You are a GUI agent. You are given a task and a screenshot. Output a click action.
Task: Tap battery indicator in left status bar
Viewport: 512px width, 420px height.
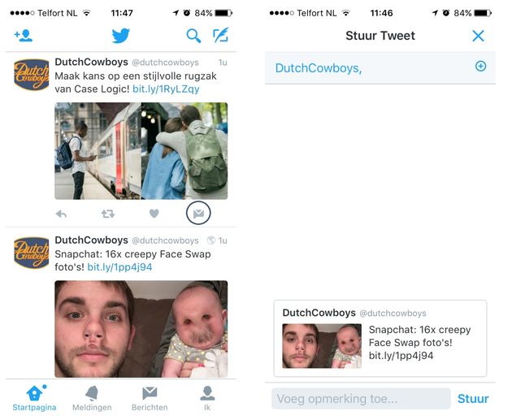click(223, 13)
